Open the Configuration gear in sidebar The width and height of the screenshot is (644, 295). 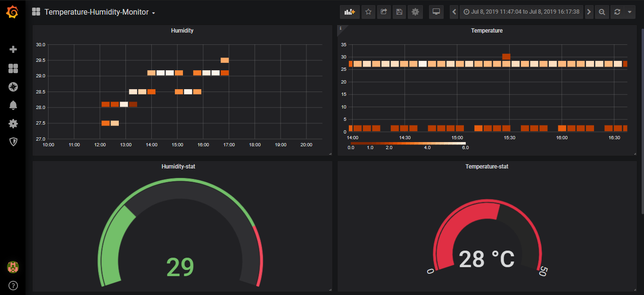pyautogui.click(x=13, y=124)
